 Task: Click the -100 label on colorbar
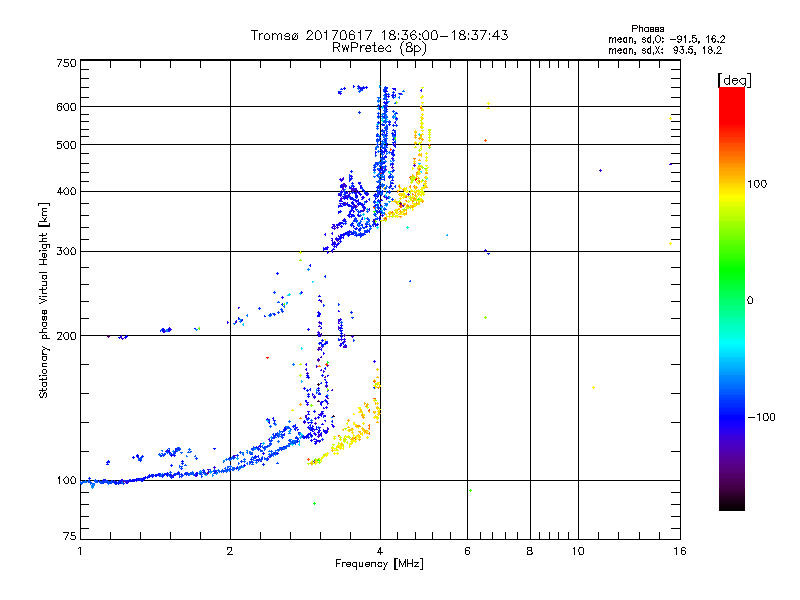pyautogui.click(x=761, y=417)
